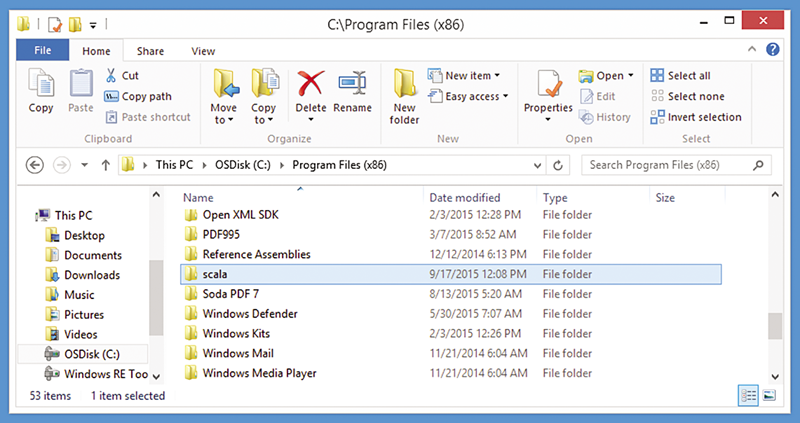Image resolution: width=800 pixels, height=423 pixels.
Task: Switch to large icons view in the status bar
Action: click(x=769, y=395)
